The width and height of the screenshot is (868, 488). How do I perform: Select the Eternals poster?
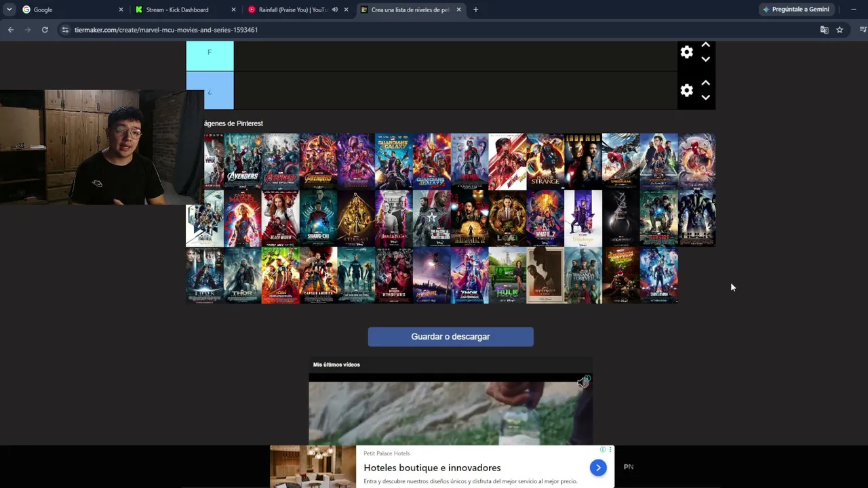356,218
